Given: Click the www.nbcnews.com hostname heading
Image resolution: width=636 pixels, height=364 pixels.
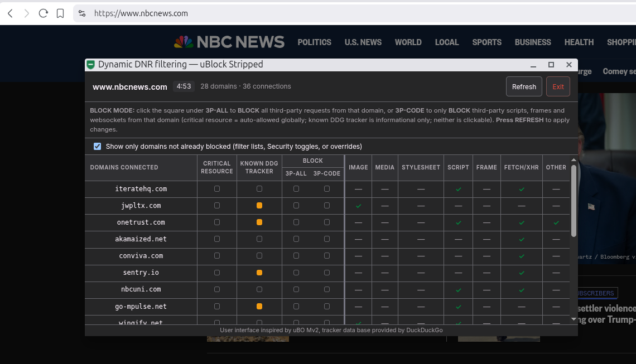Looking at the screenshot, I should [130, 87].
